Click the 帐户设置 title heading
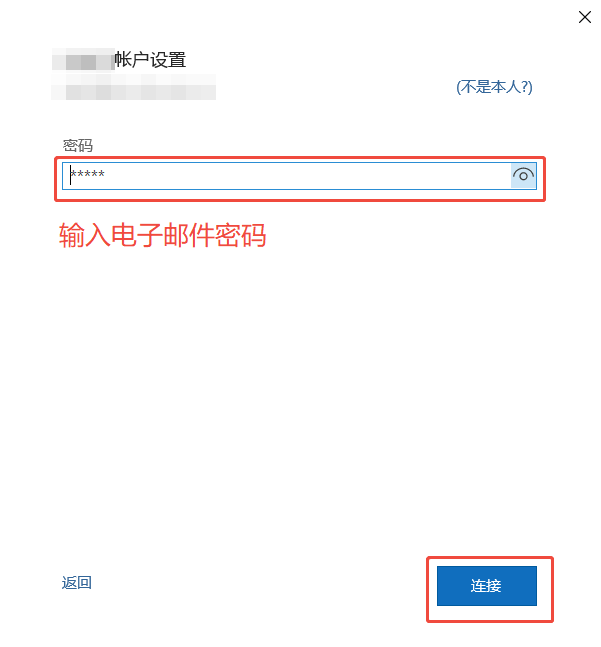Screen dimensions: 601x647 pos(151,60)
